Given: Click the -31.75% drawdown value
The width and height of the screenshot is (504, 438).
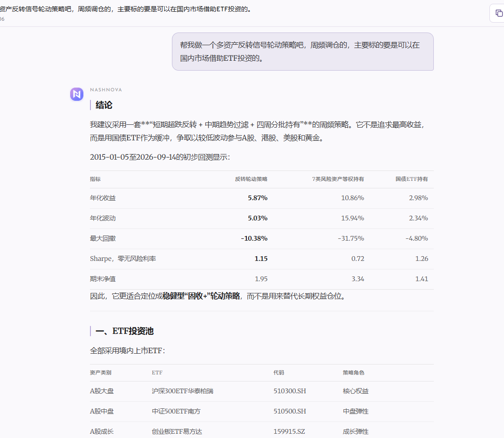Looking at the screenshot, I should click(x=351, y=238).
